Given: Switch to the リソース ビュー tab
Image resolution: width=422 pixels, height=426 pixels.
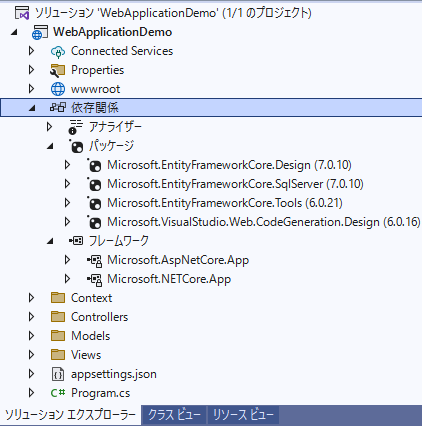Looking at the screenshot, I should click(243, 415).
